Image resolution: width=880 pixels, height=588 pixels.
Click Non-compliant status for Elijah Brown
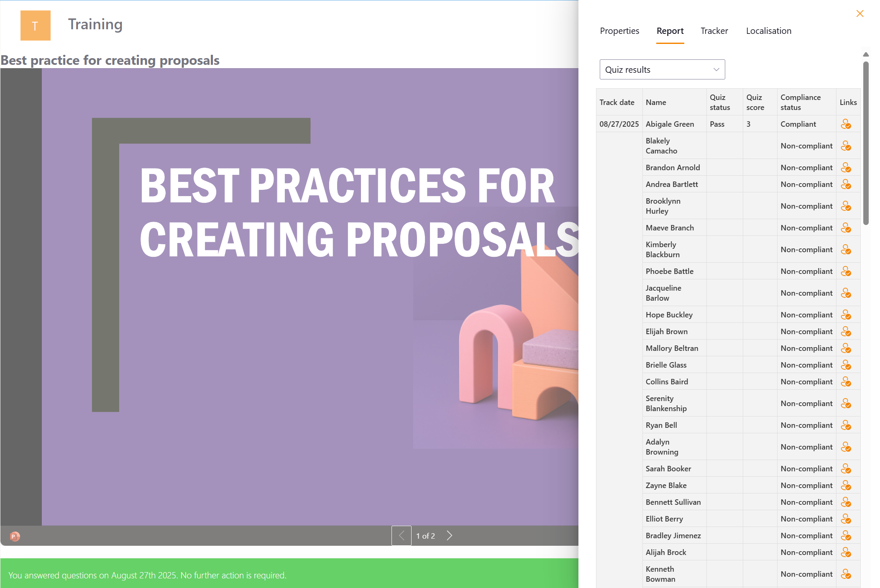806,332
